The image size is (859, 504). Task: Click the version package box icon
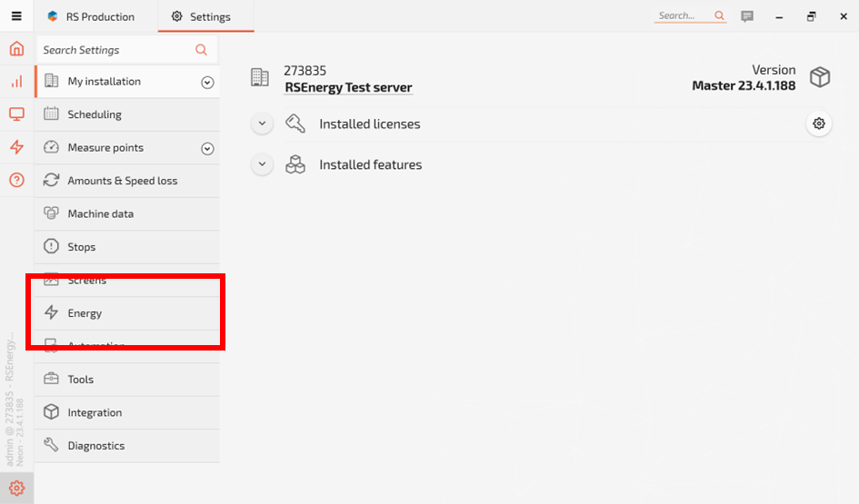click(820, 78)
